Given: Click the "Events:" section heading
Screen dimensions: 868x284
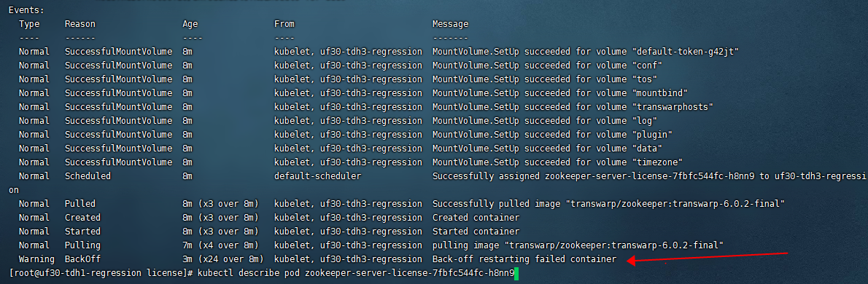Looking at the screenshot, I should tap(26, 10).
